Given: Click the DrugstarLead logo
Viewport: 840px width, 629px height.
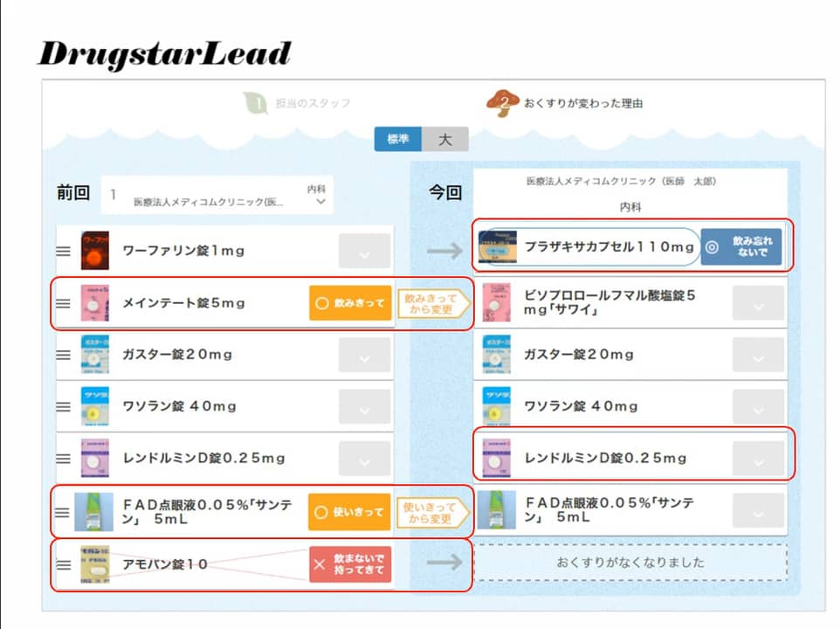Looking at the screenshot, I should click(165, 54).
